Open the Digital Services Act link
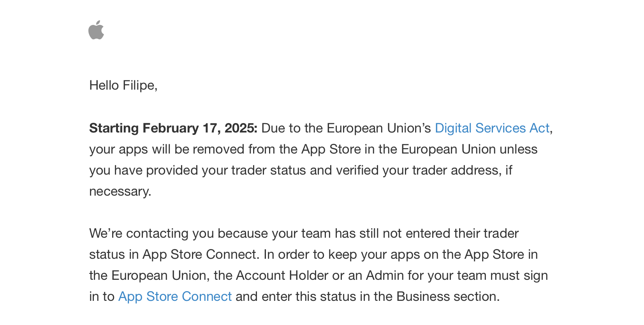644x325 pixels. 492,128
